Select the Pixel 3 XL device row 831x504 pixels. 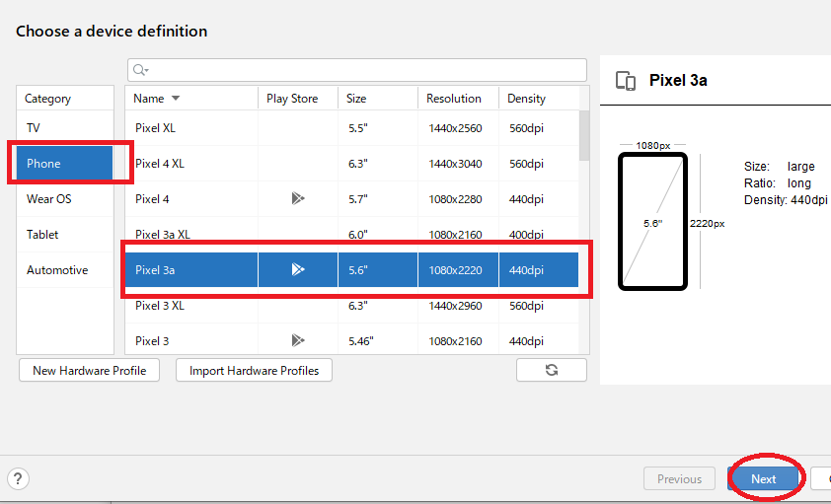coord(352,305)
